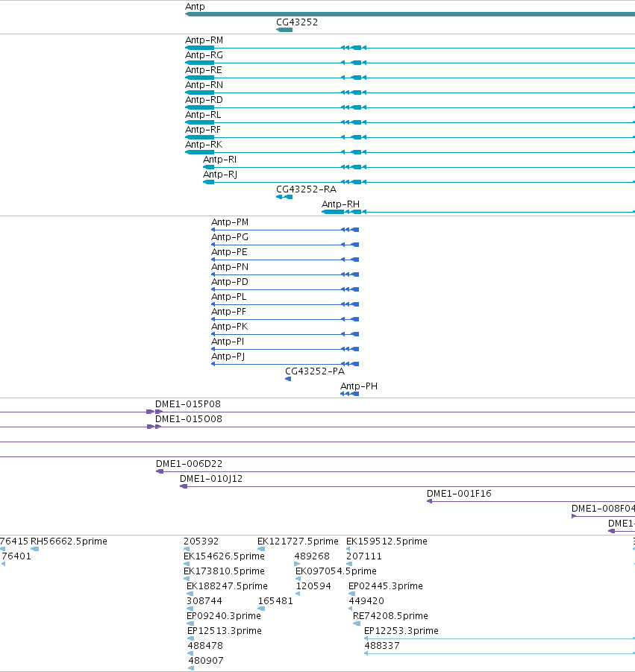This screenshot has width=635, height=672.
Task: Click EST EP02445.3prime
Action: pos(386,586)
